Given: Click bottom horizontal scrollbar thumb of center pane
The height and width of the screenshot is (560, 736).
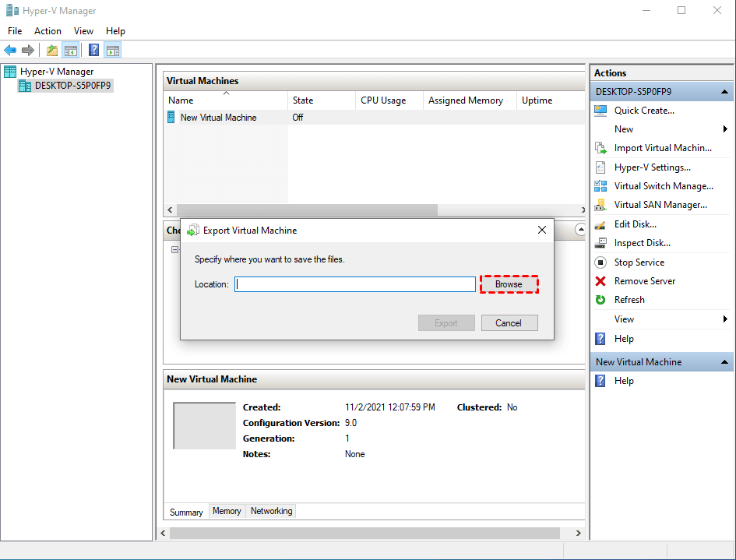Looking at the screenshot, I should tap(364, 534).
